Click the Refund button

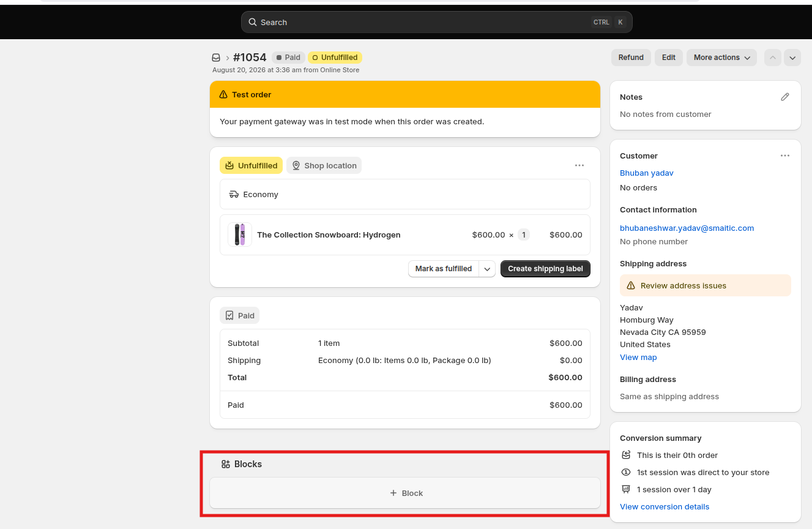tap(631, 58)
